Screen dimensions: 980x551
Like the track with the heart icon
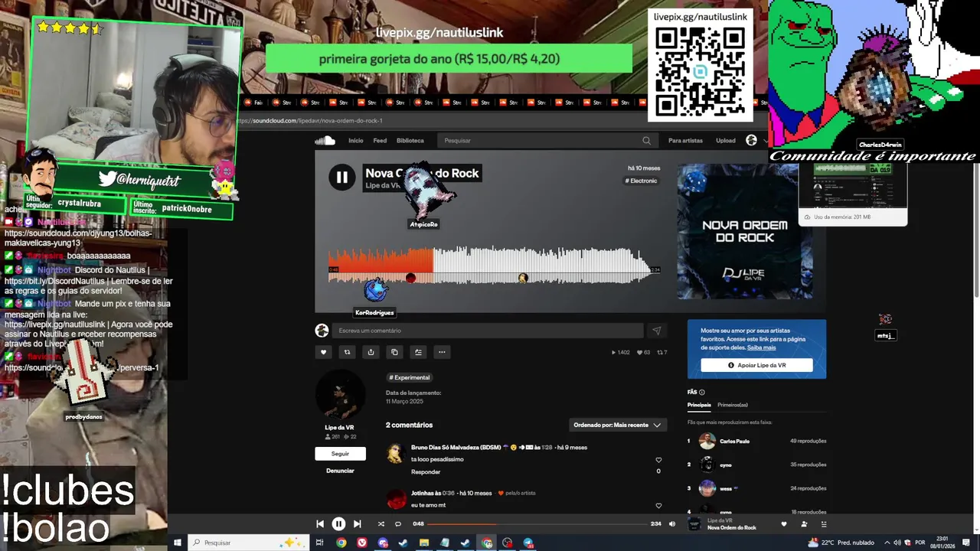323,352
